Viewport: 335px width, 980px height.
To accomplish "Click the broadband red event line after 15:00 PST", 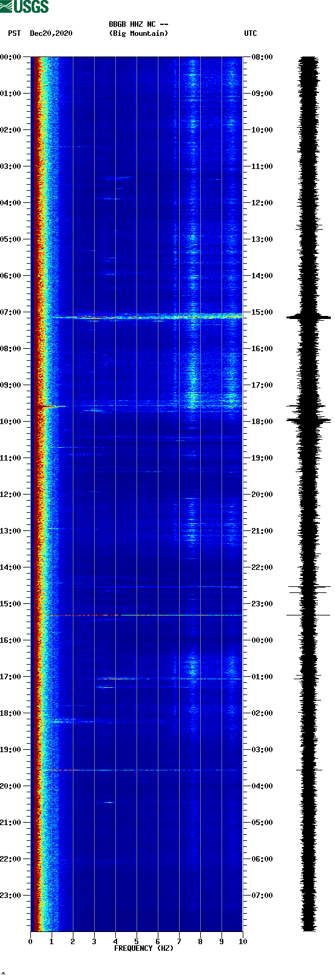I will pos(143,615).
